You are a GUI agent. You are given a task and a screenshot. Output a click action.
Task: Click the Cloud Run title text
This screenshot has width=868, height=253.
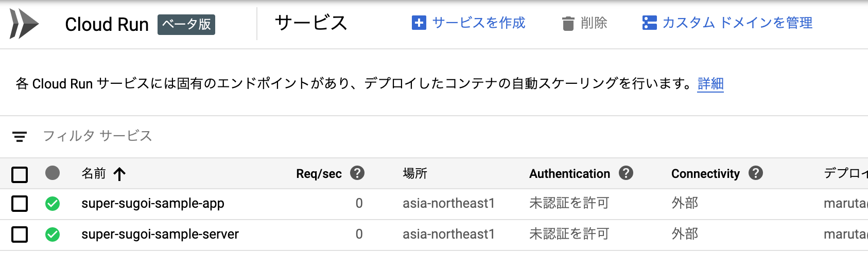(107, 24)
